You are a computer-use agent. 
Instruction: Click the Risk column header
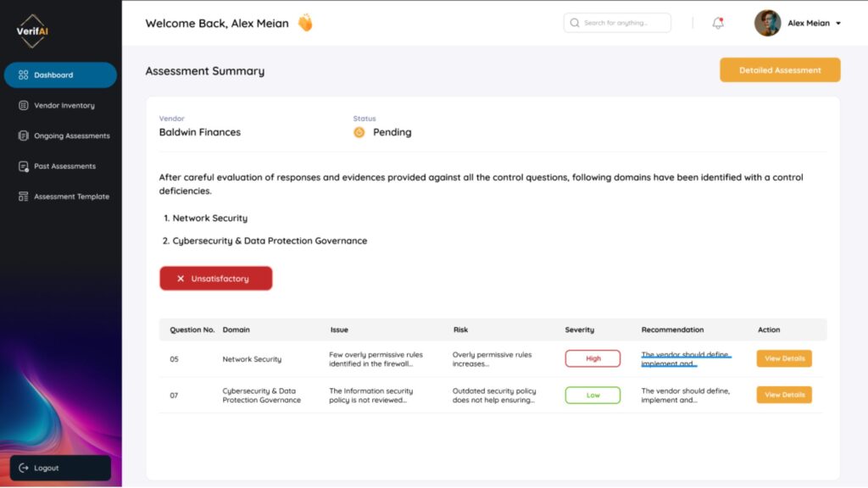(x=460, y=330)
